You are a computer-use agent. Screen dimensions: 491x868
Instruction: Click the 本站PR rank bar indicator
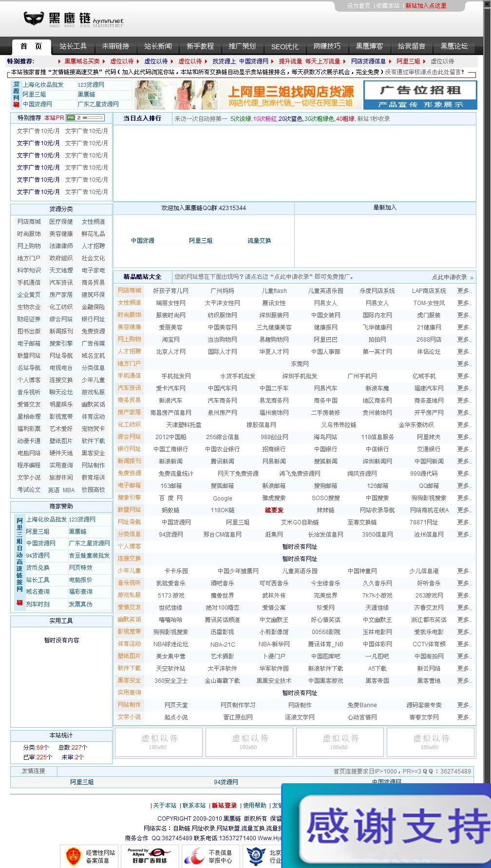coord(85,118)
